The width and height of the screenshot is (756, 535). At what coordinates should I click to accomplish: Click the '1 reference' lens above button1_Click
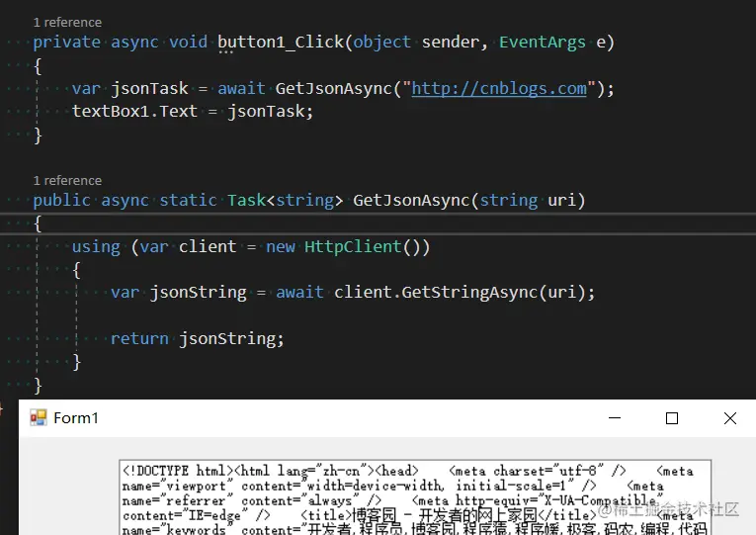pos(67,23)
